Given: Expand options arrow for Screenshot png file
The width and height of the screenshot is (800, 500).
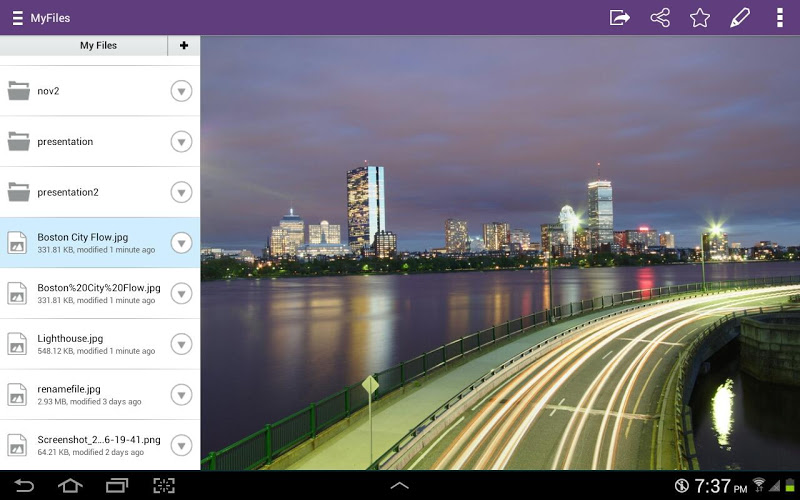Looking at the screenshot, I should [x=181, y=445].
